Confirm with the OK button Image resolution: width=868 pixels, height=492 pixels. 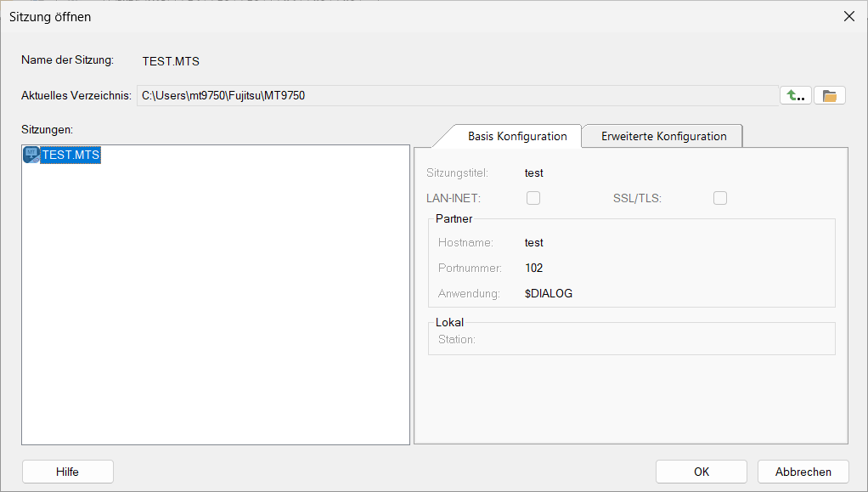pos(701,472)
